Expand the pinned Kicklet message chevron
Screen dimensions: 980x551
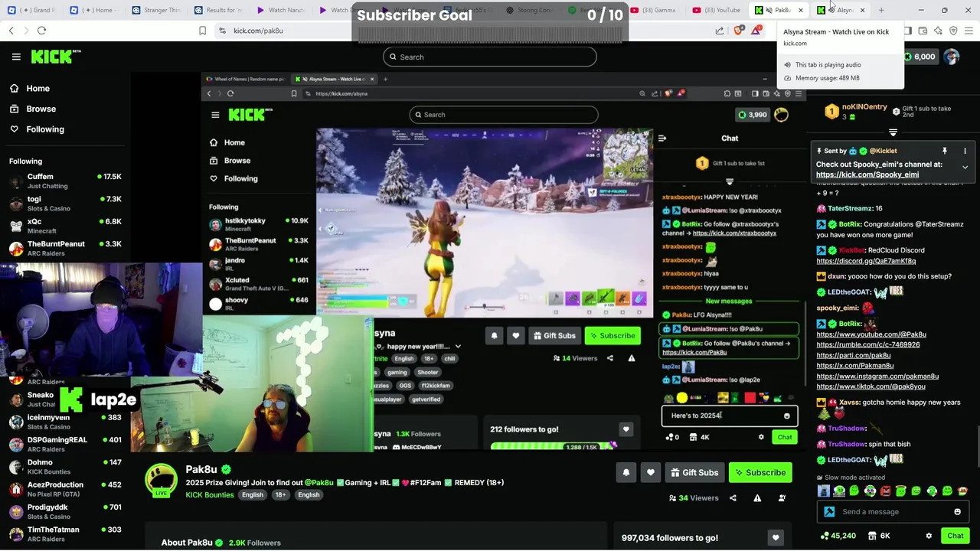click(x=965, y=167)
